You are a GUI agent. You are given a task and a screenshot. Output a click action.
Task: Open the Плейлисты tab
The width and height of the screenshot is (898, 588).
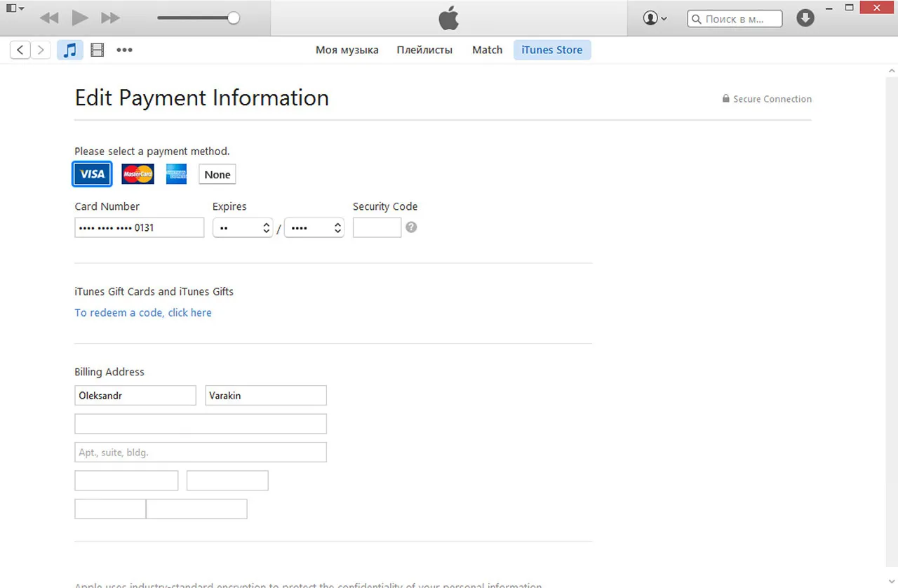tap(424, 50)
